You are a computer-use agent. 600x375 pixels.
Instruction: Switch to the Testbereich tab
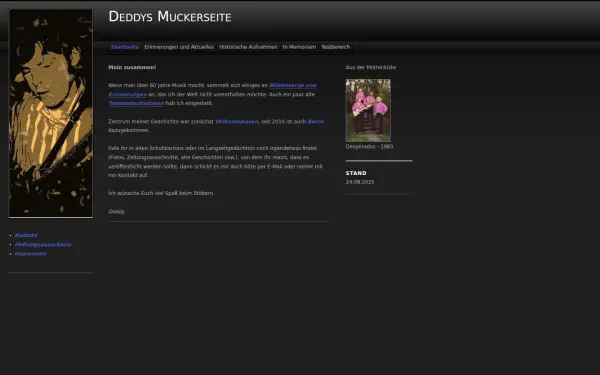point(336,47)
